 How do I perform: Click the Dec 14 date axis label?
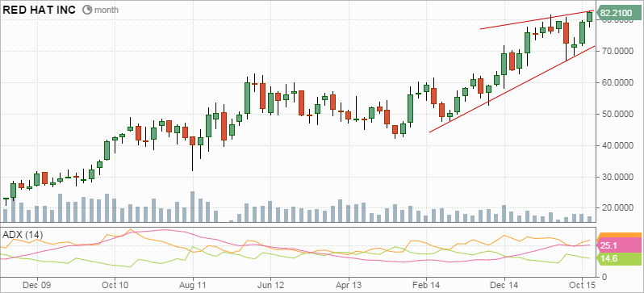(504, 284)
